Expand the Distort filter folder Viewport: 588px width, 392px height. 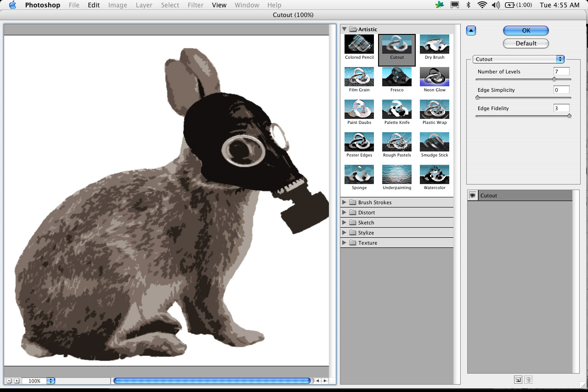pos(344,213)
